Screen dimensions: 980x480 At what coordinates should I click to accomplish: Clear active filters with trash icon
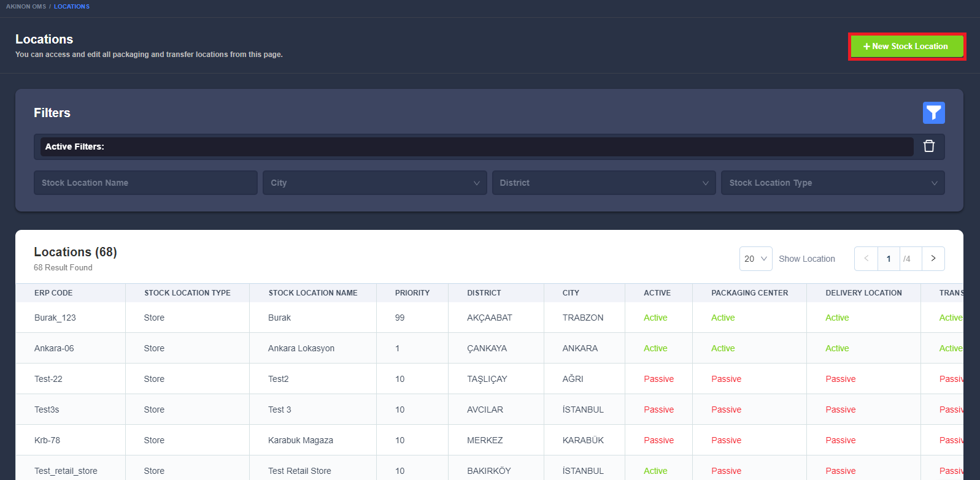point(929,147)
